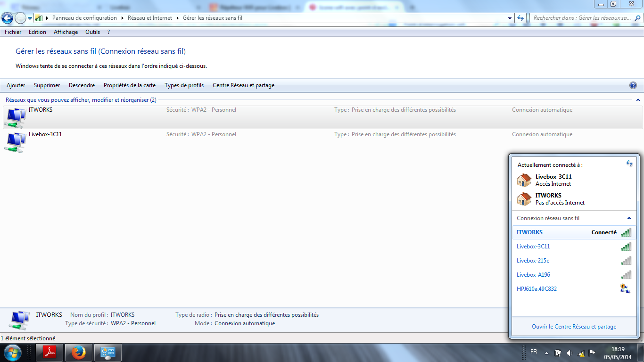The height and width of the screenshot is (362, 644).
Task: Collapse the Connexion réseau sans fil section
Action: coord(629,218)
